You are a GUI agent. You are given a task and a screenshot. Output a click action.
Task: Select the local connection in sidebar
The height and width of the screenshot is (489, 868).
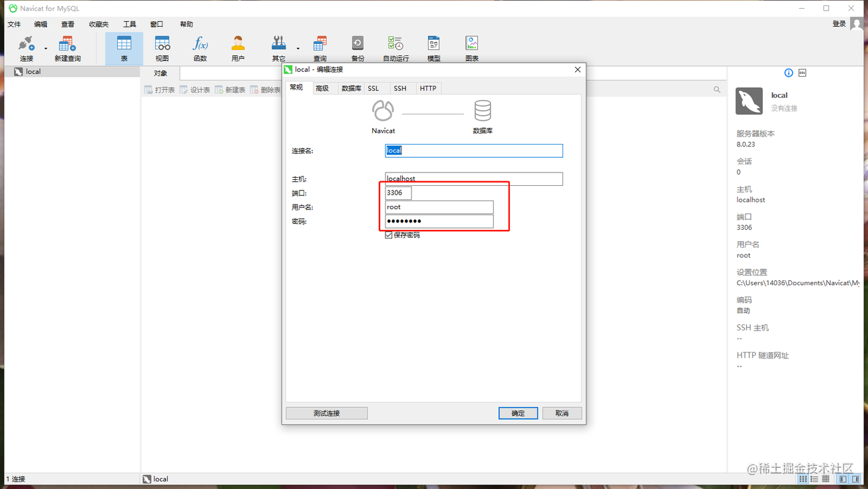coord(33,71)
